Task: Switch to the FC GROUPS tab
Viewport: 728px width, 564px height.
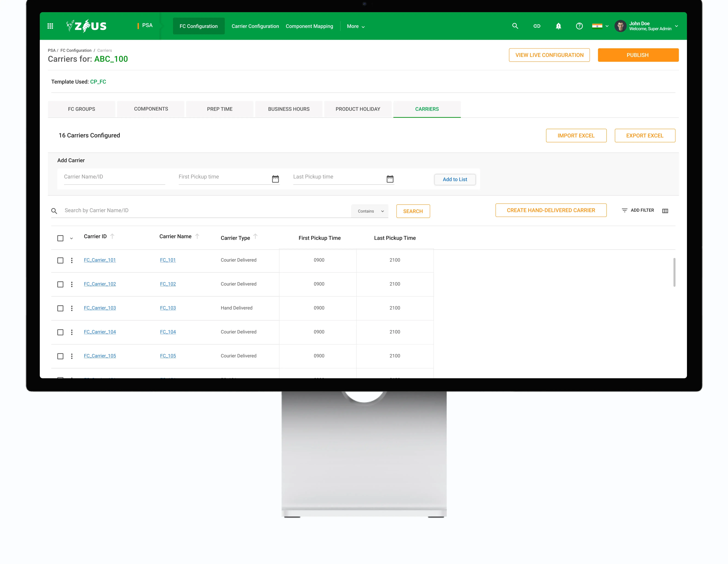Action: tap(82, 109)
